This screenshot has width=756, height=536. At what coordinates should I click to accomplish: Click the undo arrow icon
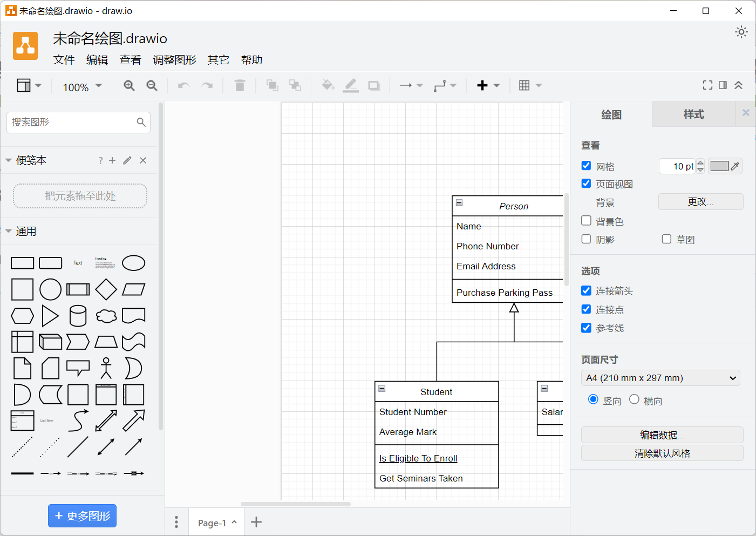[x=183, y=85]
